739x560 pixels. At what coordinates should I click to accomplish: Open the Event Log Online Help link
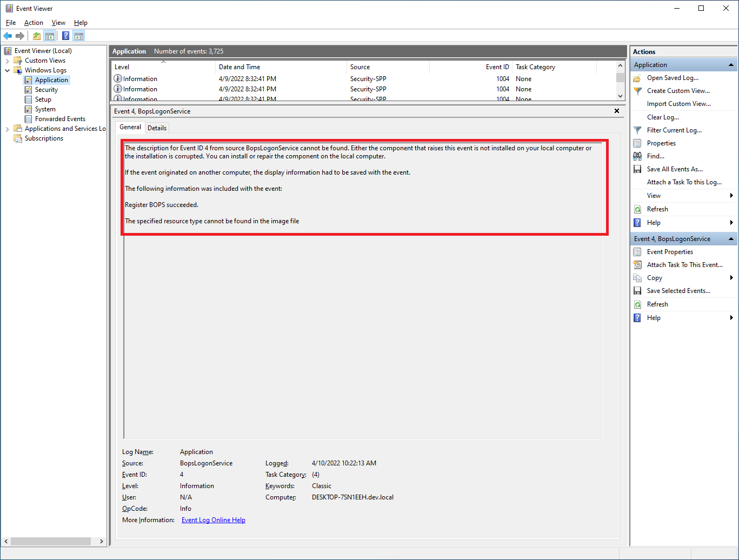pyautogui.click(x=213, y=519)
